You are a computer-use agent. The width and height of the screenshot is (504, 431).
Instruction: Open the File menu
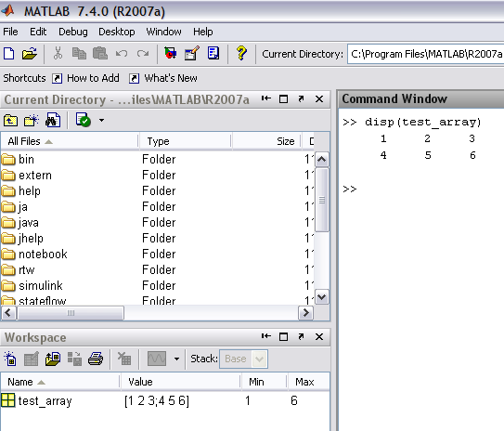(x=10, y=32)
